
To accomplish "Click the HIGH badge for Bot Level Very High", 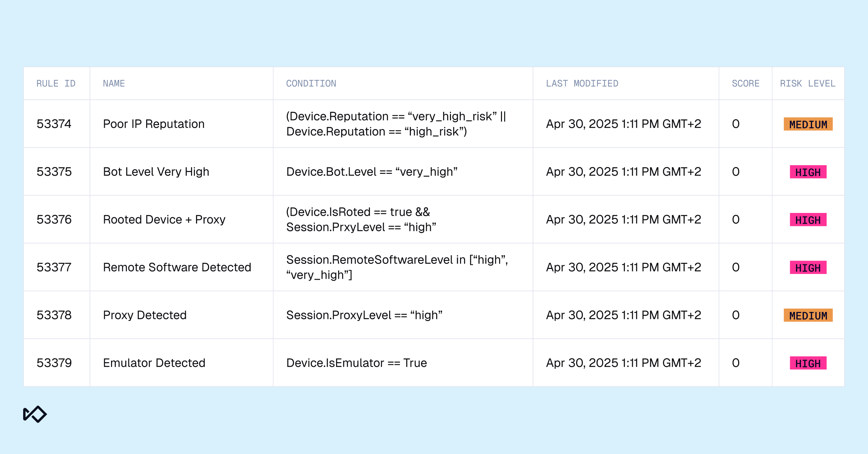I will pos(808,172).
